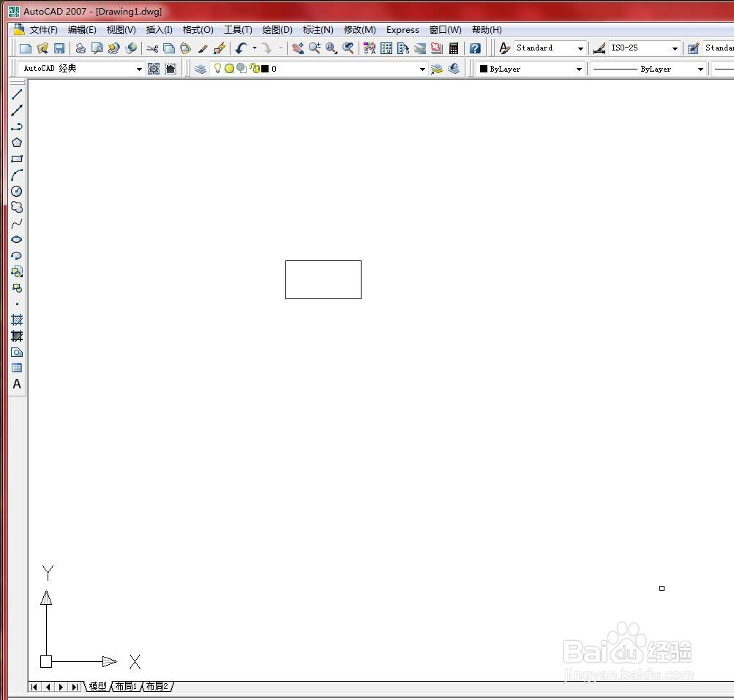The width and height of the screenshot is (734, 700).
Task: Switch to the 布局1 tab
Action: 126,686
